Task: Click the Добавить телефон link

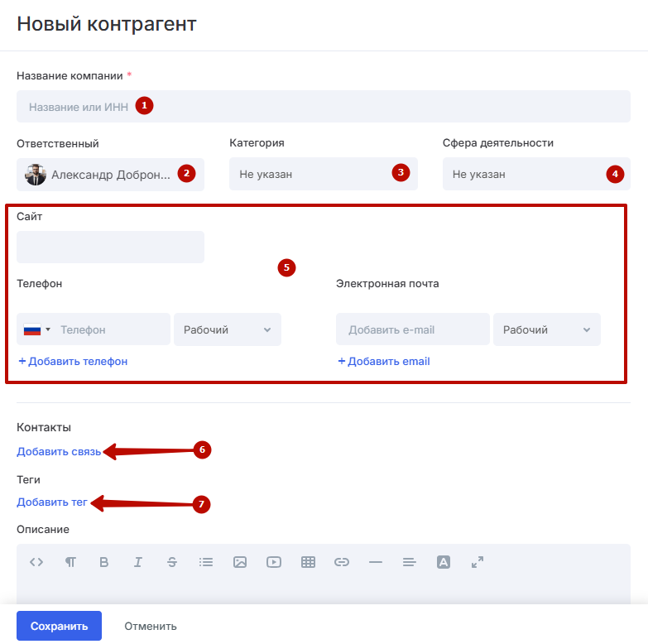Action: pos(73,362)
